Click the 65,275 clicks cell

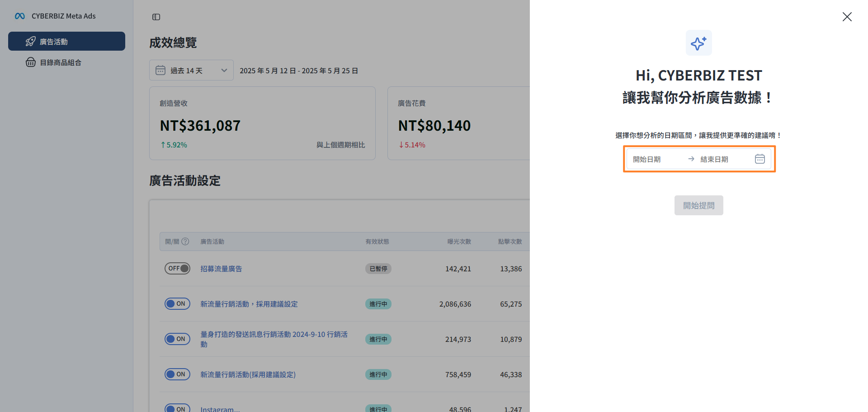pos(511,304)
